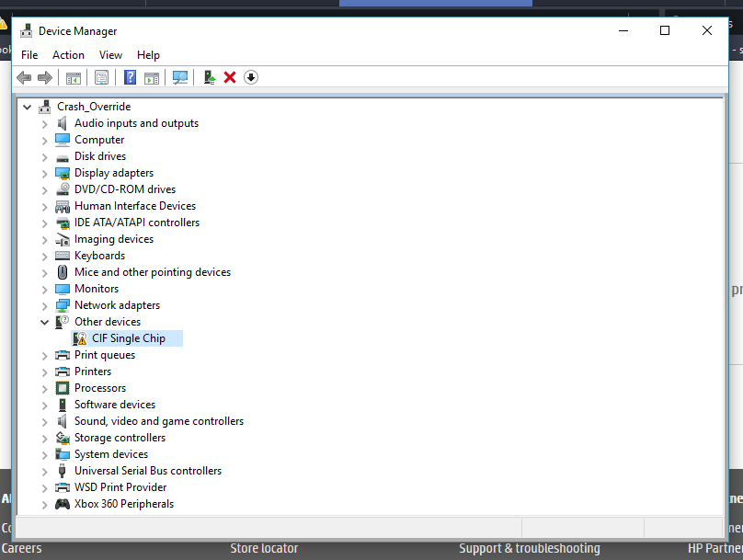
Task: Click the Crash_Override computer icon
Action: click(44, 107)
